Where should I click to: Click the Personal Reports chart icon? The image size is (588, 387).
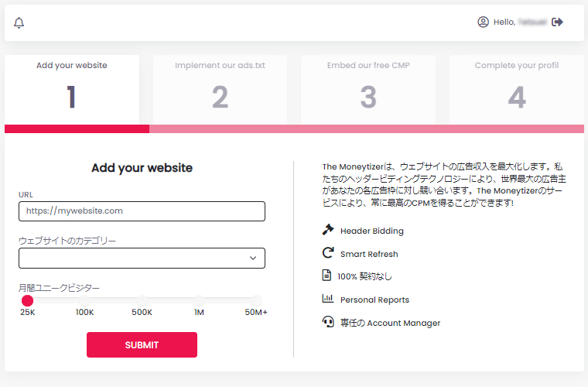point(328,299)
